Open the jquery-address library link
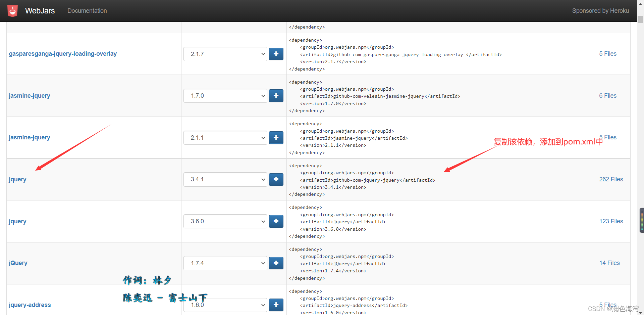Screen dimensions: 644x315 click(x=30, y=305)
